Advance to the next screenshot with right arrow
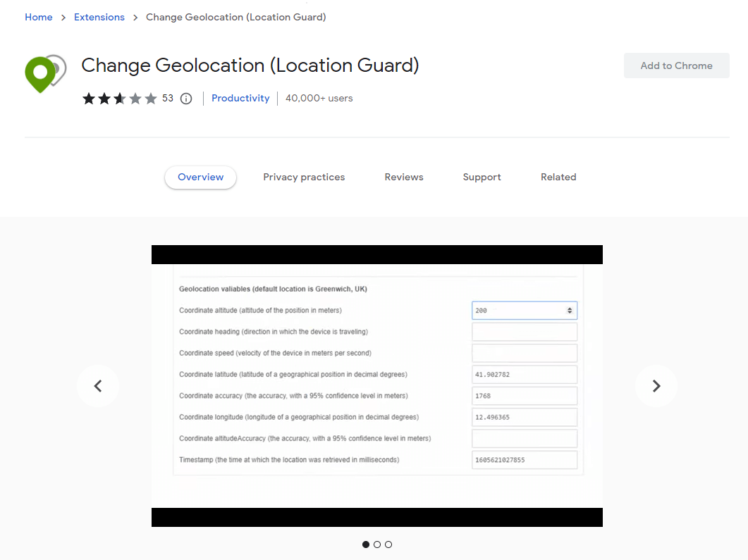Screen dimensions: 748x560 (656, 385)
